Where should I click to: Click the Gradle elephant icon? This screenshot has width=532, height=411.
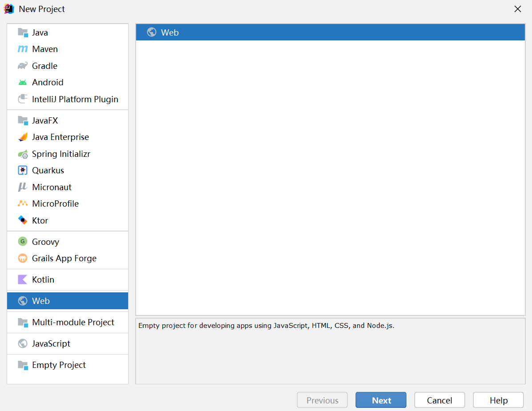click(x=23, y=66)
